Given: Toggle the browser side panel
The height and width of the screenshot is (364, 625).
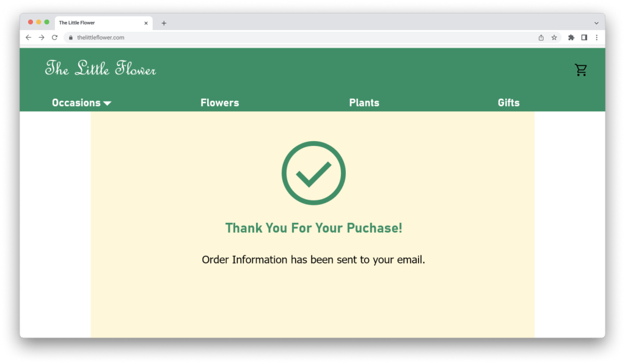Looking at the screenshot, I should click(x=584, y=38).
